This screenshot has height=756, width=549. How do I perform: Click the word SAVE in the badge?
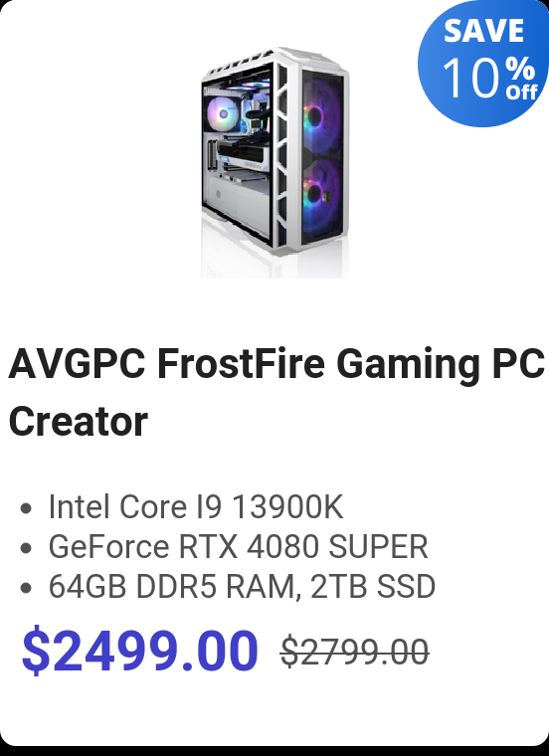click(x=484, y=30)
